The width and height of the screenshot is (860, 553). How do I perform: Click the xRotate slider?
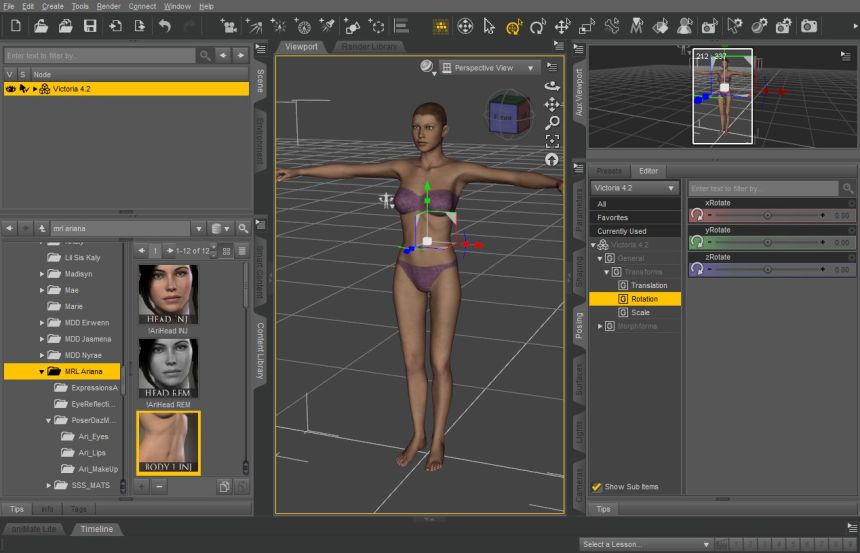(x=766, y=215)
